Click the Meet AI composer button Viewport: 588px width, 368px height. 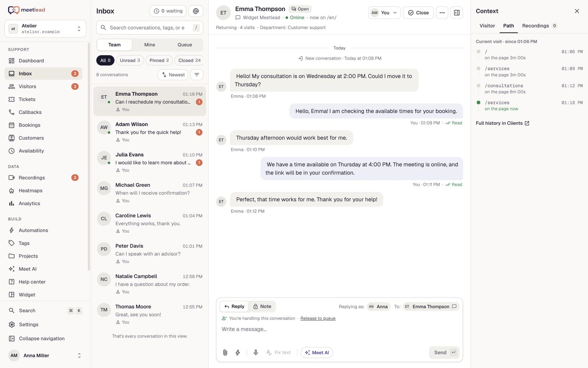tap(317, 353)
